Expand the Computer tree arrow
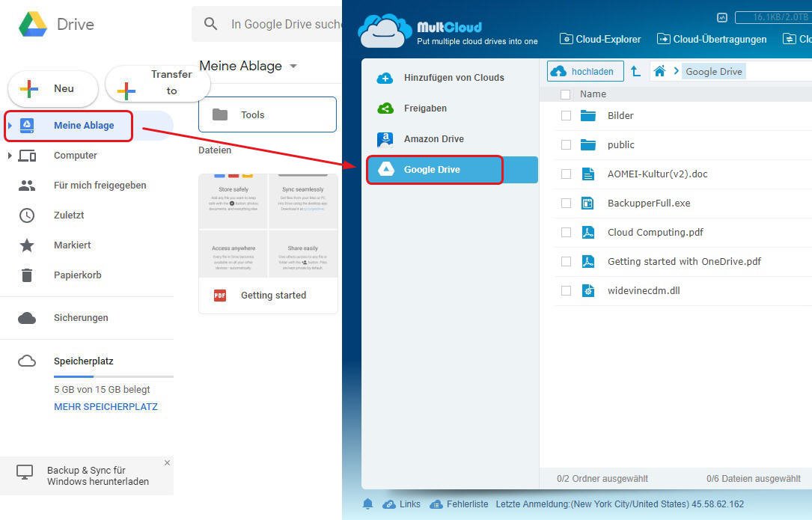The width and height of the screenshot is (812, 520). [9, 156]
